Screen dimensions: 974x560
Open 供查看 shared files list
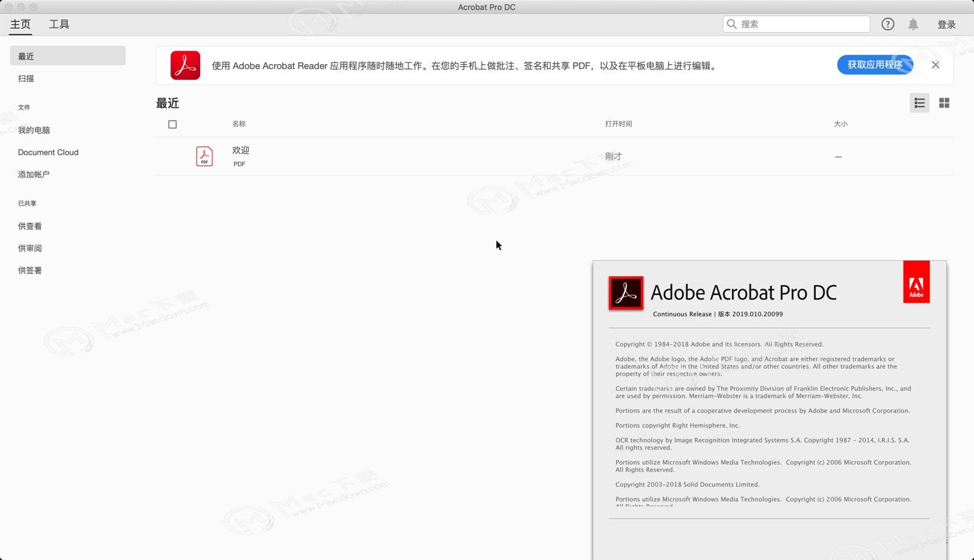pyautogui.click(x=30, y=226)
